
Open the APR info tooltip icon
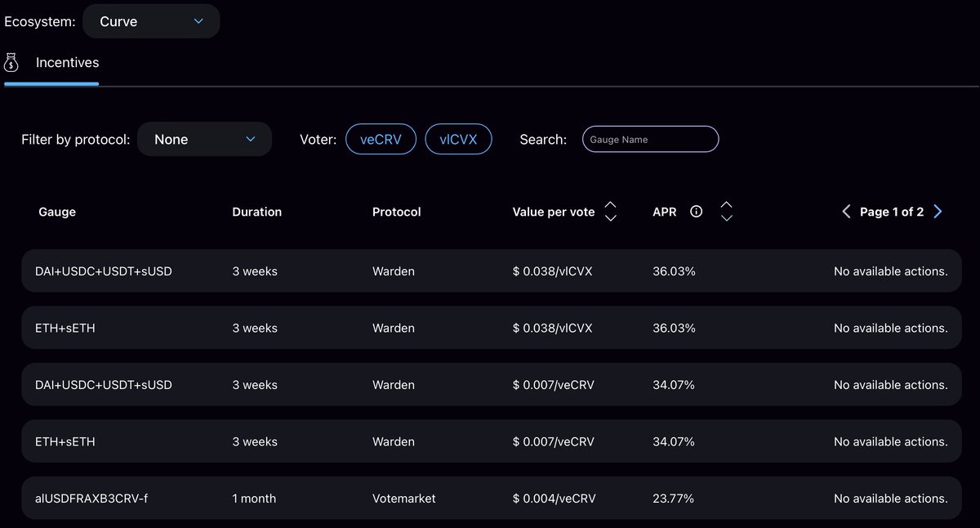(696, 211)
